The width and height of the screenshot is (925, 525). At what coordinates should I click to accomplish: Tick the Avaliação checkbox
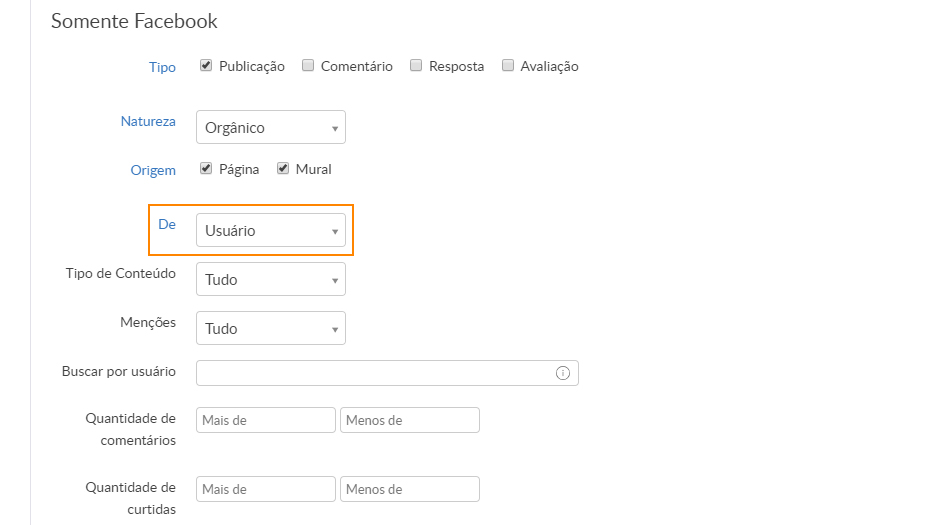tap(508, 66)
